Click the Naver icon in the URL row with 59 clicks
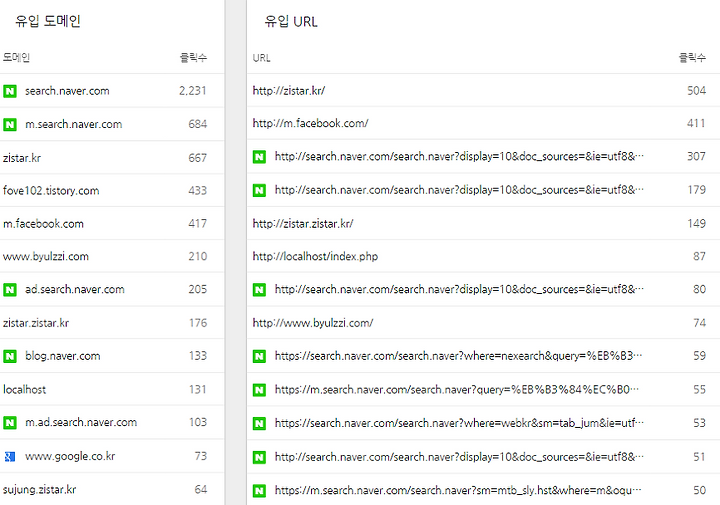The image size is (720, 505). coord(259,356)
